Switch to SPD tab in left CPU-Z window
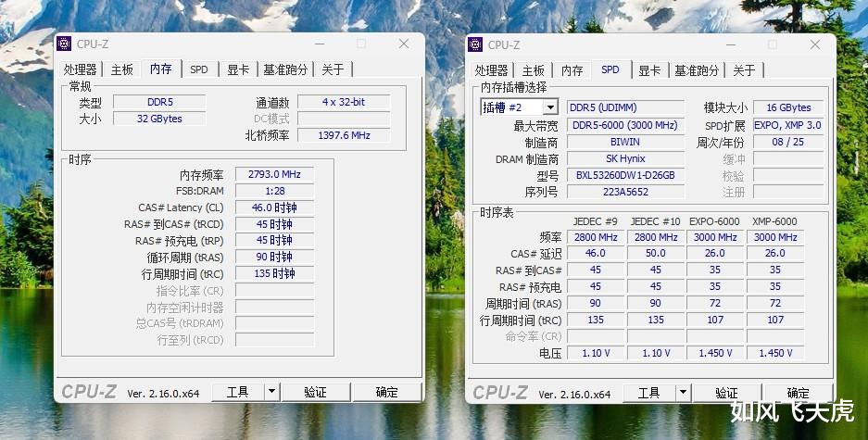868x440 pixels. [x=199, y=69]
